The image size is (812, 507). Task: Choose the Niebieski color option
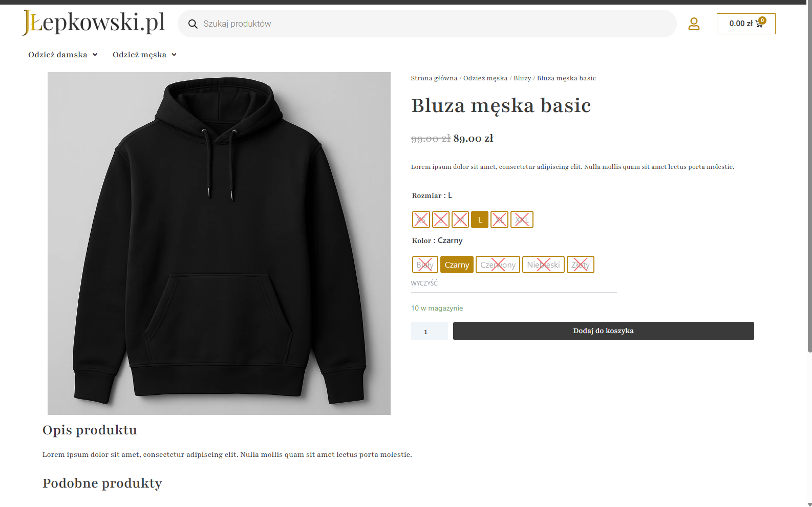pyautogui.click(x=543, y=264)
